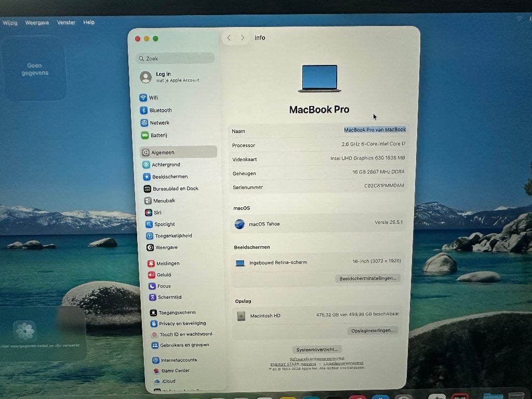Open the Siri icon in sidebar
Viewport: 532px width, 399px height.
[148, 212]
